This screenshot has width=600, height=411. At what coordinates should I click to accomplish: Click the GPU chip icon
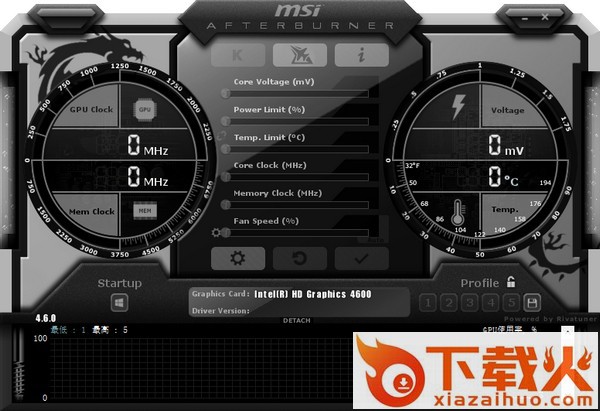(x=145, y=110)
